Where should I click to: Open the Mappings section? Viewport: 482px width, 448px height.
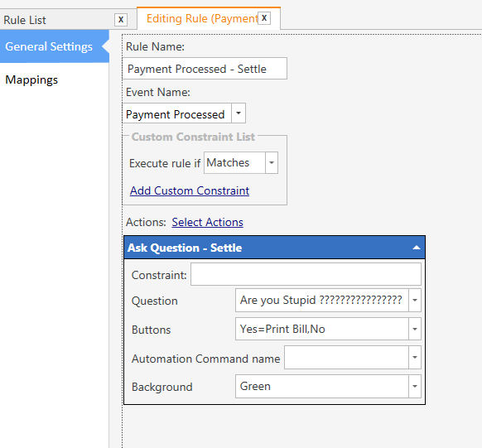coord(31,79)
